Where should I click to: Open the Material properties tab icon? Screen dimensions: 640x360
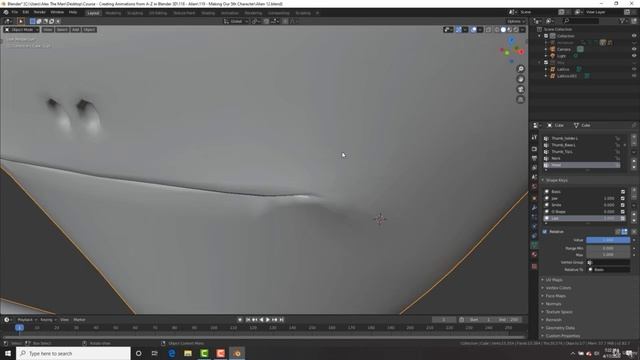(x=534, y=255)
